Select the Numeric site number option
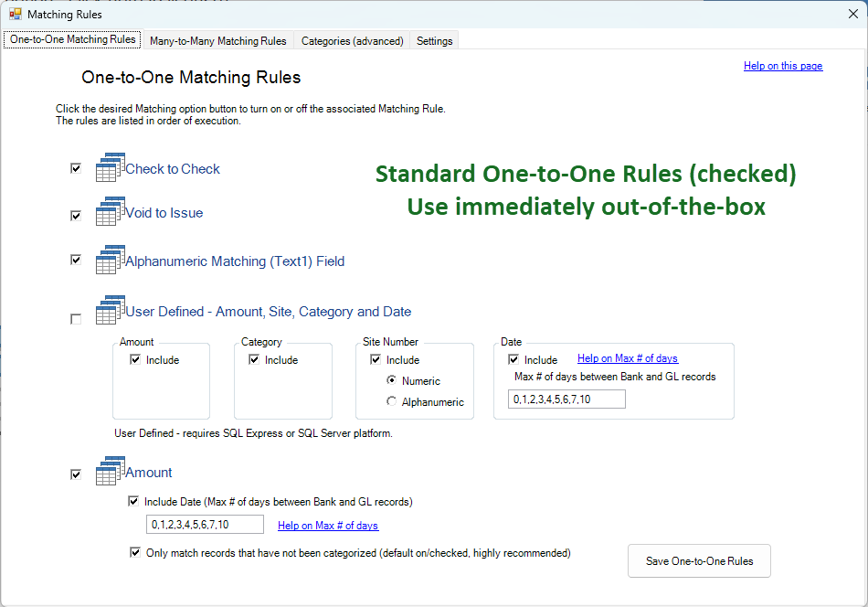 [392, 381]
